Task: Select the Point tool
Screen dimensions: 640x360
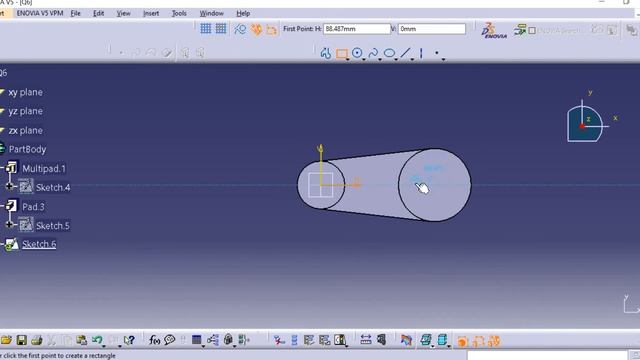Action: (x=437, y=53)
